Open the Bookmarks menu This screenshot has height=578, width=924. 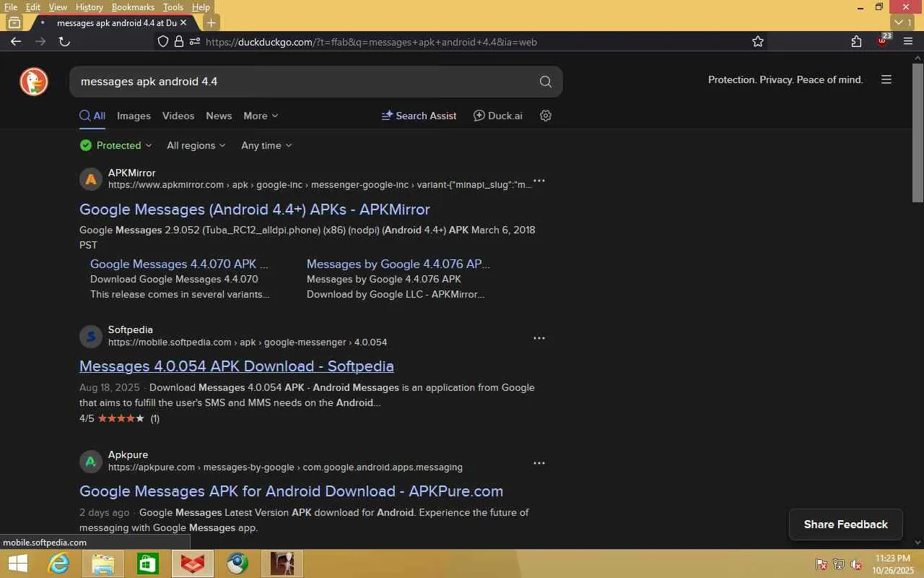pyautogui.click(x=134, y=7)
